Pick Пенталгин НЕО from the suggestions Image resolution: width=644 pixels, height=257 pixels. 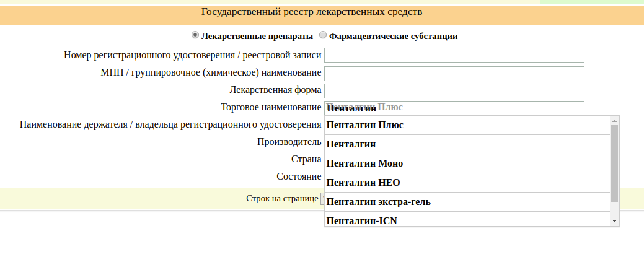tap(467, 183)
